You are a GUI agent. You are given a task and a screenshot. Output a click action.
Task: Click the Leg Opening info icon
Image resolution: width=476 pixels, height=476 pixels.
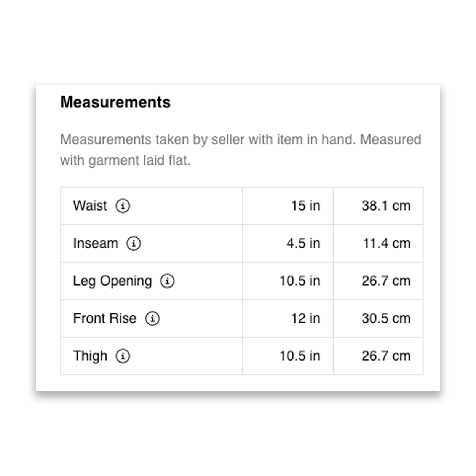167,281
